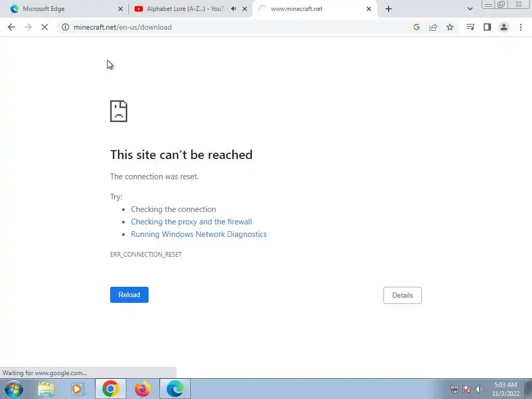532x399 pixels.
Task: Click the sad page error icon
Action: point(119,111)
